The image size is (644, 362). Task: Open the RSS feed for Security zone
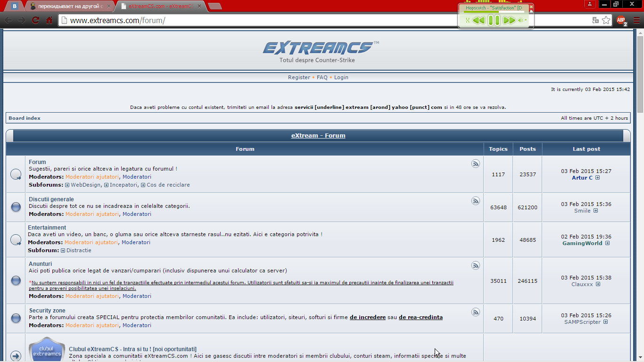click(x=476, y=312)
